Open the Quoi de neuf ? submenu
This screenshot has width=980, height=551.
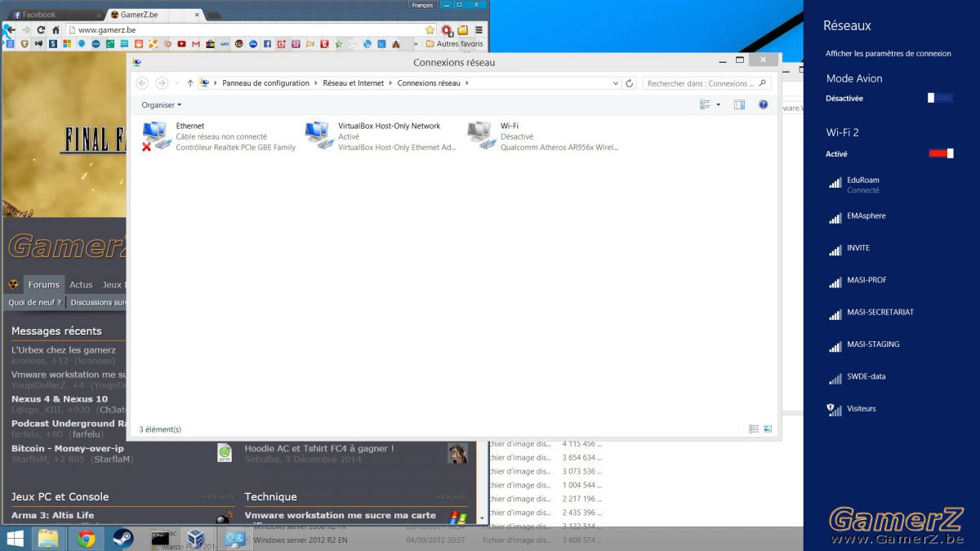tap(34, 303)
